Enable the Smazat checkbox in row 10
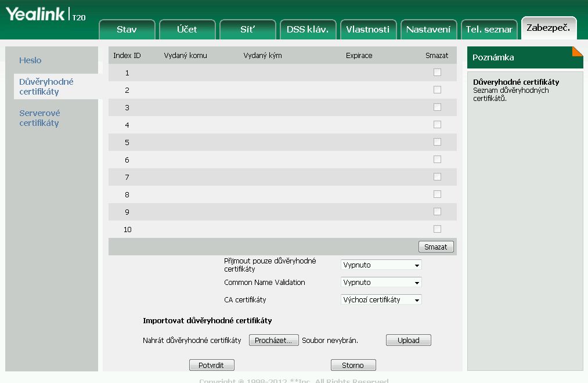The width and height of the screenshot is (588, 383). pyautogui.click(x=437, y=229)
